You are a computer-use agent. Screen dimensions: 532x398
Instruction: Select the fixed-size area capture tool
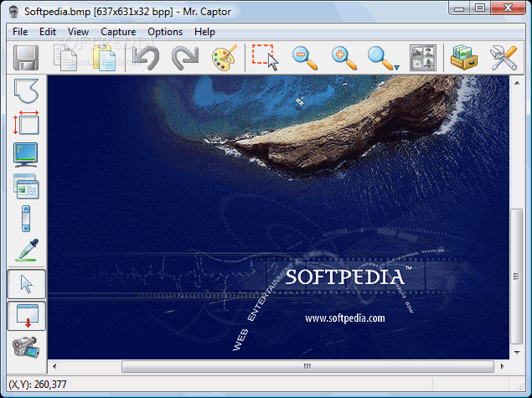point(26,122)
